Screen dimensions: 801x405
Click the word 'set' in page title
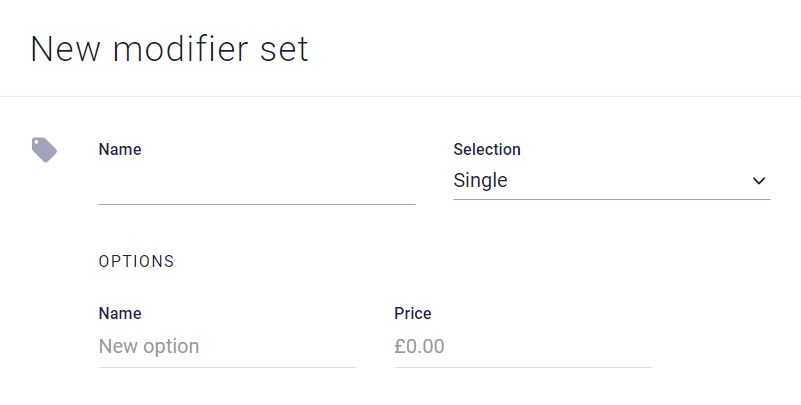tap(284, 49)
